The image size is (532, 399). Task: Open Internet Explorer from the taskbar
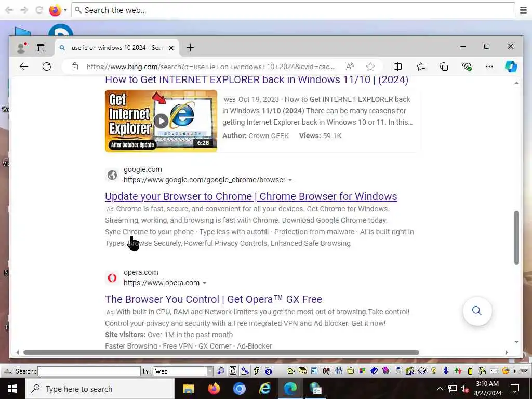tap(264, 389)
